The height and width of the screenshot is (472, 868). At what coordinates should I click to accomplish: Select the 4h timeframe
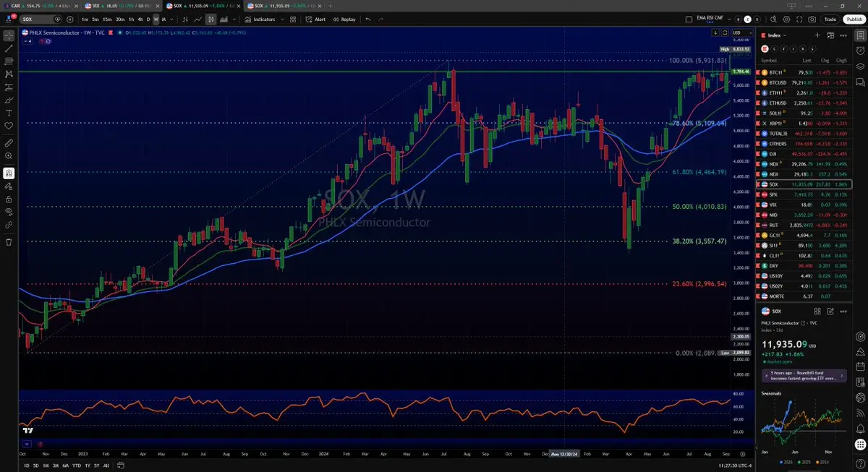click(140, 19)
